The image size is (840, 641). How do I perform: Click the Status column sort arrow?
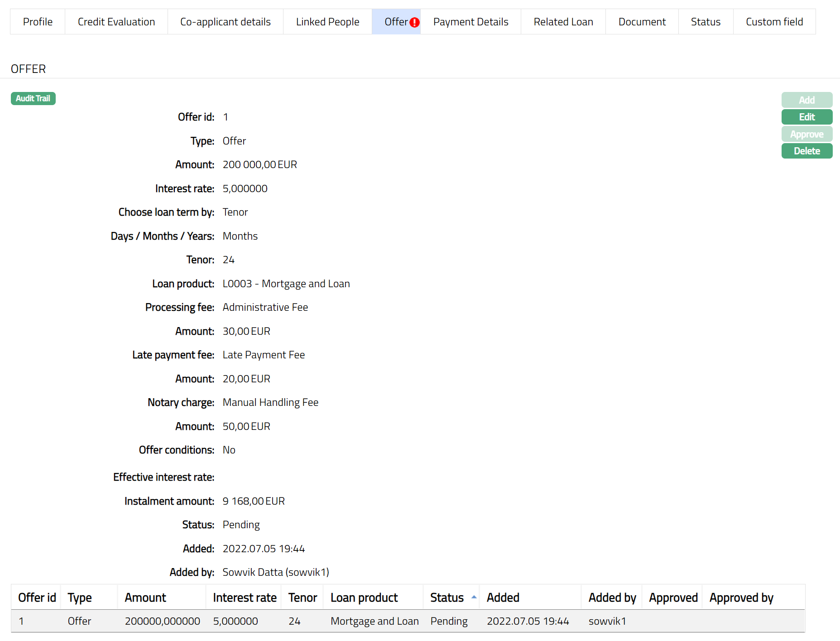[x=474, y=597]
